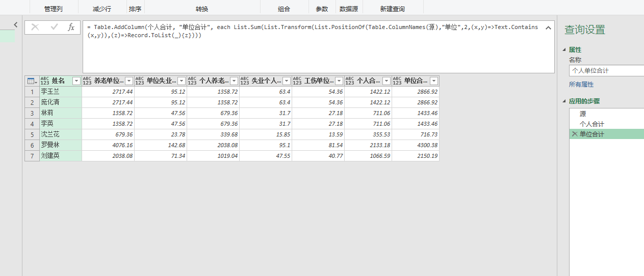Select the highlighted query in left pane
The width and height of the screenshot is (644, 276).
click(x=8, y=36)
